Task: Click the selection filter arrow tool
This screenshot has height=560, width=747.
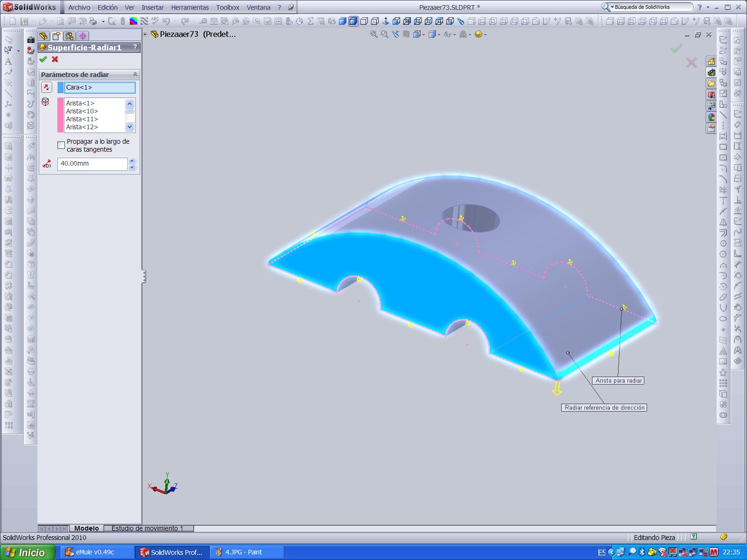Action: [x=8, y=50]
